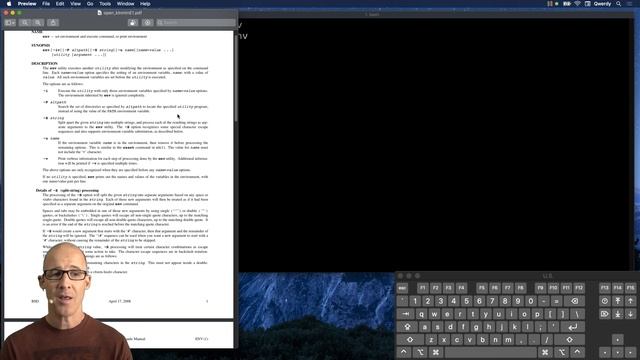
Task: Open the Qwerty input source menu
Action: (602, 4)
